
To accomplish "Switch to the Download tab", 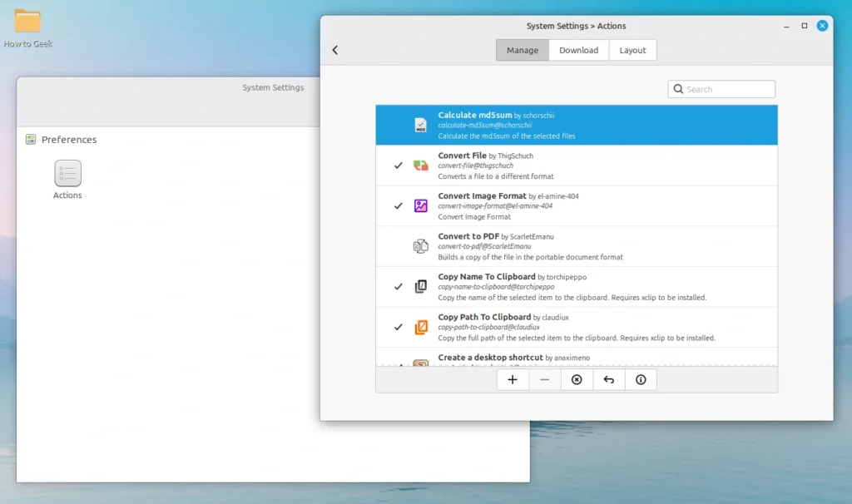I will coord(578,50).
